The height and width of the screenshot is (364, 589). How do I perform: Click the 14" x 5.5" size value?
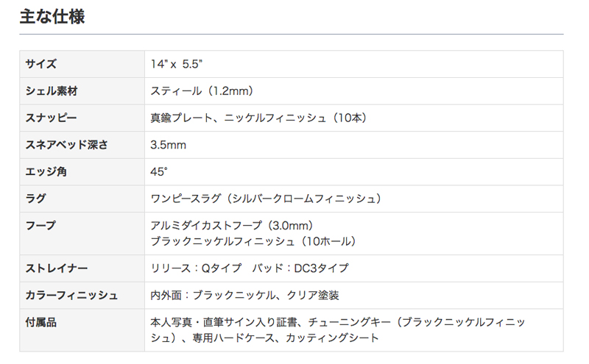(x=177, y=64)
